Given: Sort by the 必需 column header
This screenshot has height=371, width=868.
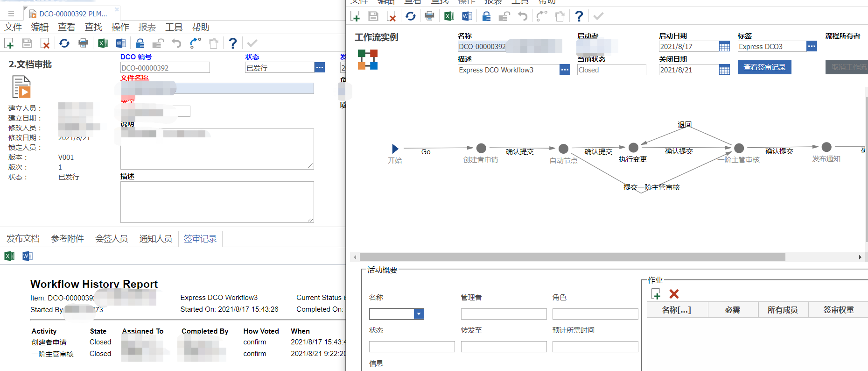Looking at the screenshot, I should pyautogui.click(x=733, y=310).
